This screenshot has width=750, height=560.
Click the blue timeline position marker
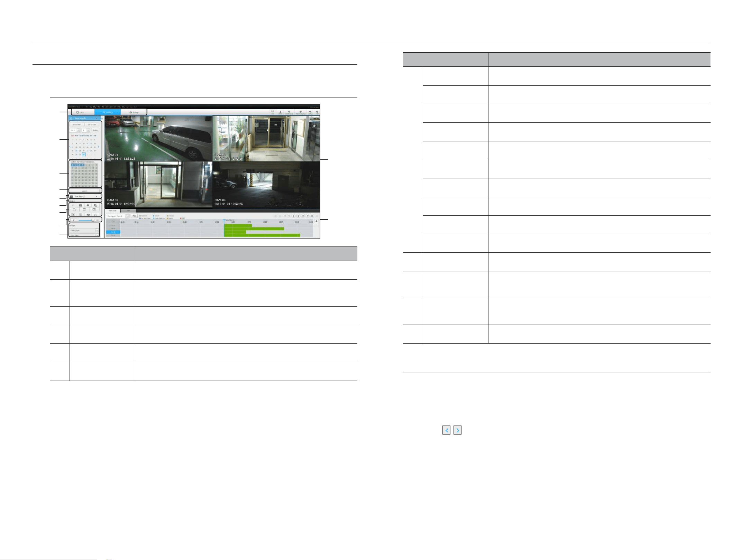click(224, 220)
